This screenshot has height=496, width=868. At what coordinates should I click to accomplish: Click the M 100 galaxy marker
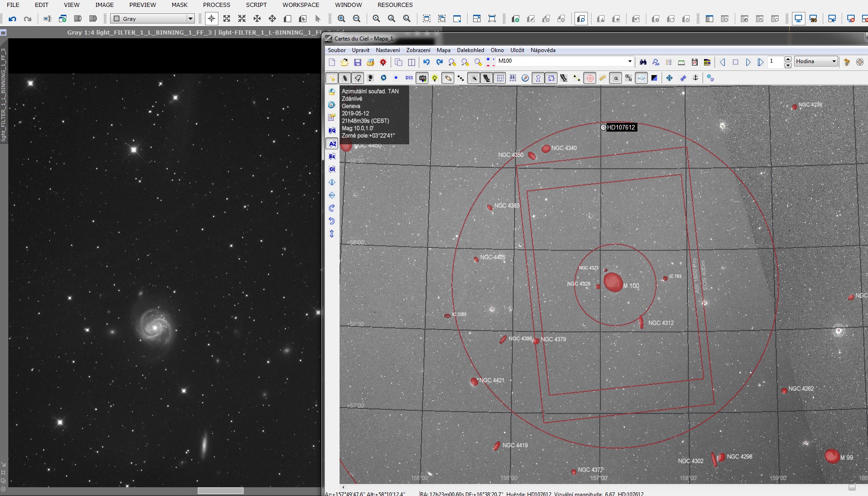coord(613,282)
